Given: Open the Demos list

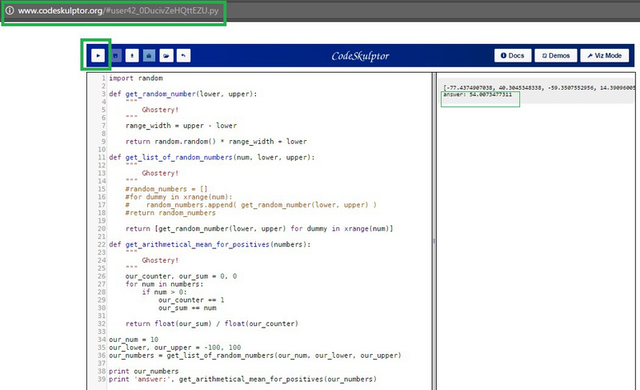Looking at the screenshot, I should click(556, 55).
